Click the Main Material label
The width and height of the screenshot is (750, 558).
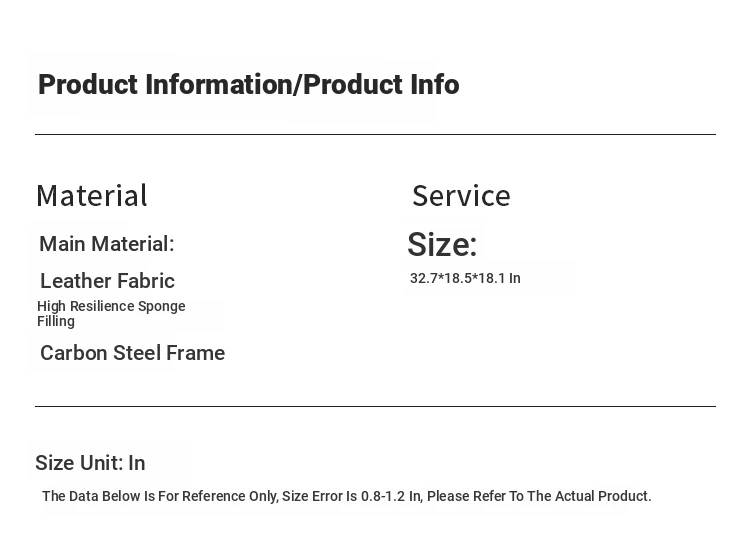[107, 244]
